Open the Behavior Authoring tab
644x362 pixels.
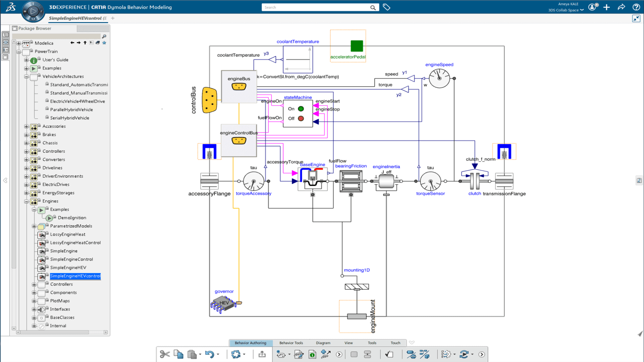point(250,343)
